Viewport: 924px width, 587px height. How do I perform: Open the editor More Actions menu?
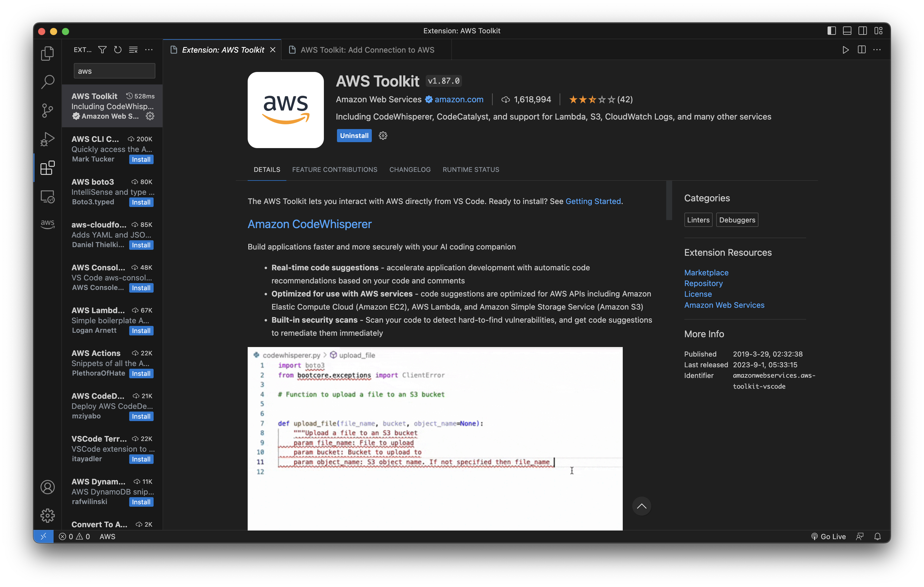878,49
